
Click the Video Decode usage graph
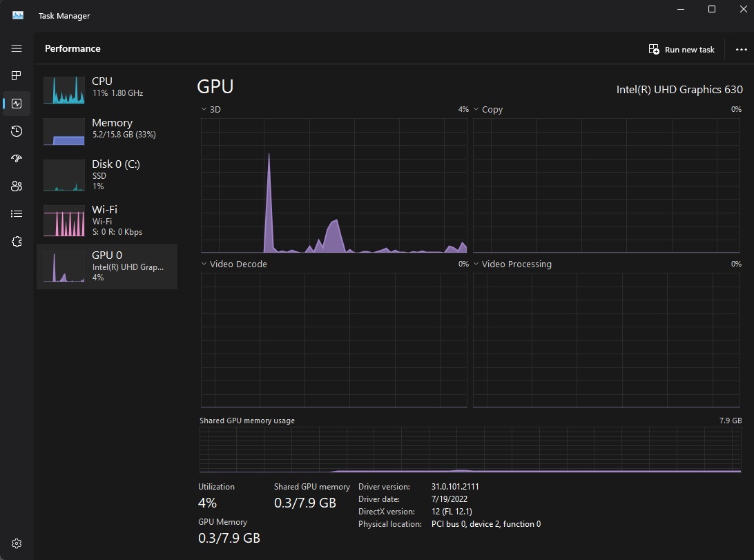coord(333,340)
